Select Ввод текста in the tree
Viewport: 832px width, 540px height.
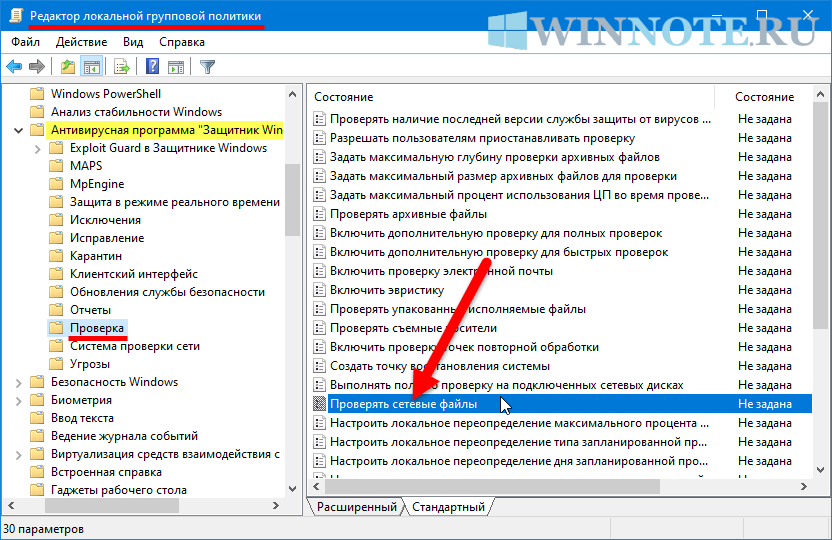point(82,418)
